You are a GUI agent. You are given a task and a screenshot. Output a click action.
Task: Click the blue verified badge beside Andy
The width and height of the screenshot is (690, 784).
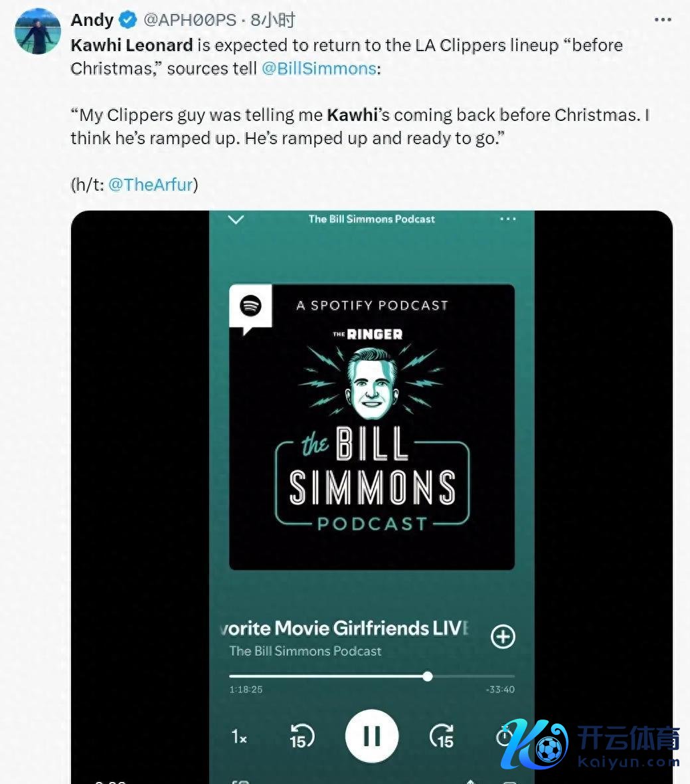point(128,20)
